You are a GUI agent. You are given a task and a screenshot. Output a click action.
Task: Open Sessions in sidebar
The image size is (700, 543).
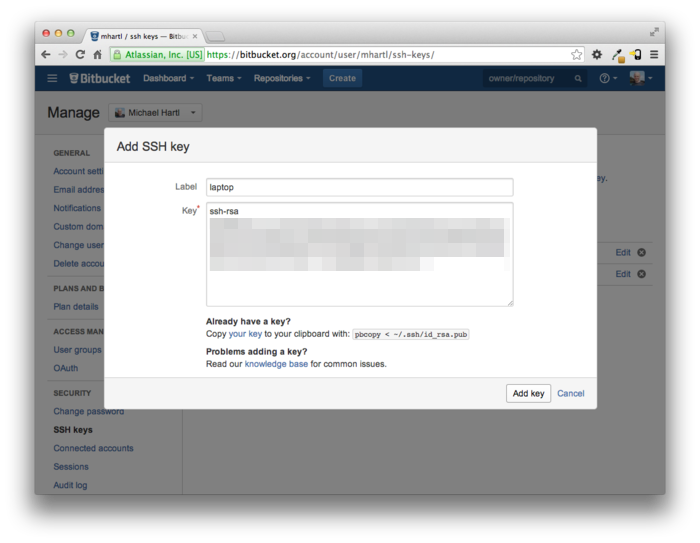[x=71, y=466]
